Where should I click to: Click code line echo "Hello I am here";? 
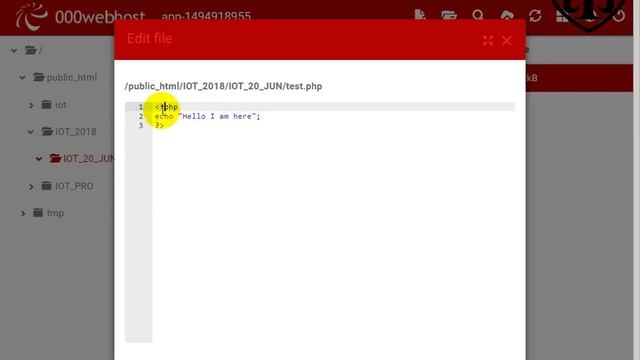(x=207, y=116)
